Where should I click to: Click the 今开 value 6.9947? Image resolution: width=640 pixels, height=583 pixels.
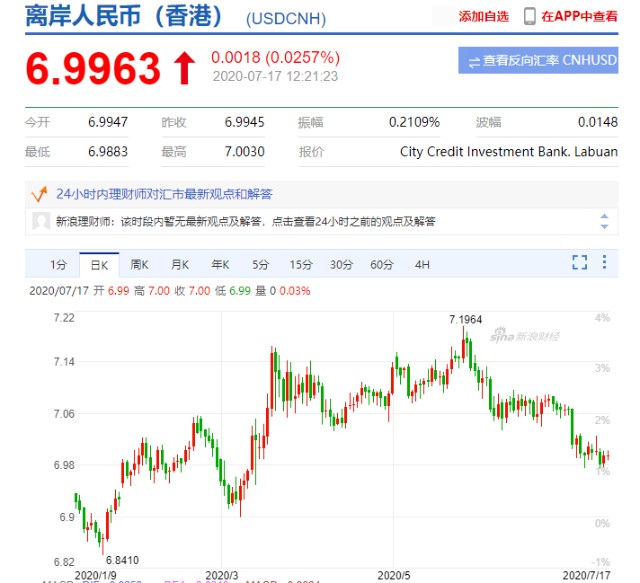click(108, 122)
